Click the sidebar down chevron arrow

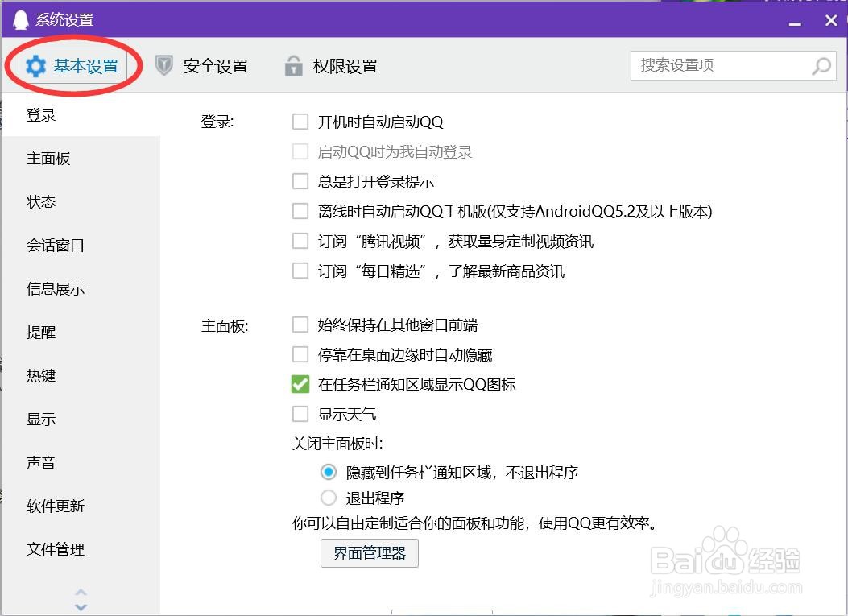coord(81,607)
